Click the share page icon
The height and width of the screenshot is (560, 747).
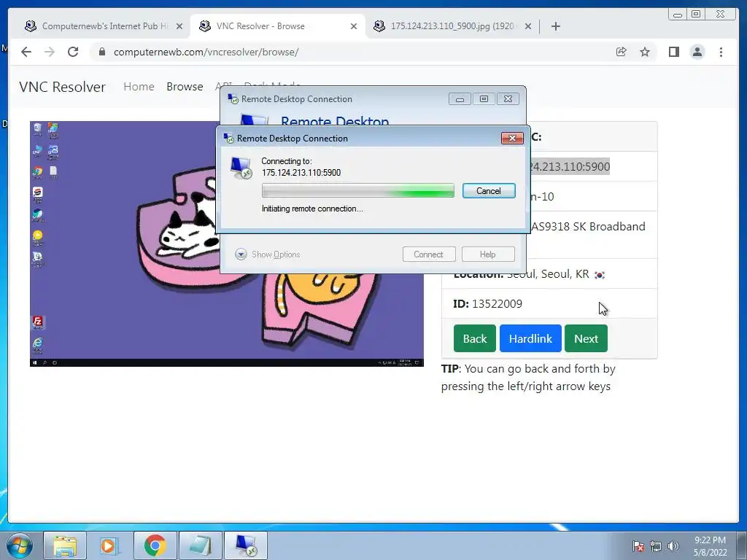[621, 52]
